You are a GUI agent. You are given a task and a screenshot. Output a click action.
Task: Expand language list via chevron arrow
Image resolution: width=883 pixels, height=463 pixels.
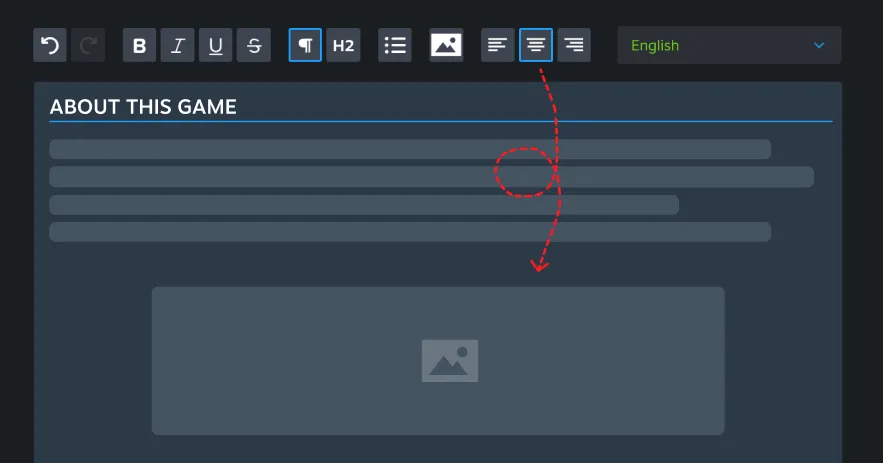[819, 45]
